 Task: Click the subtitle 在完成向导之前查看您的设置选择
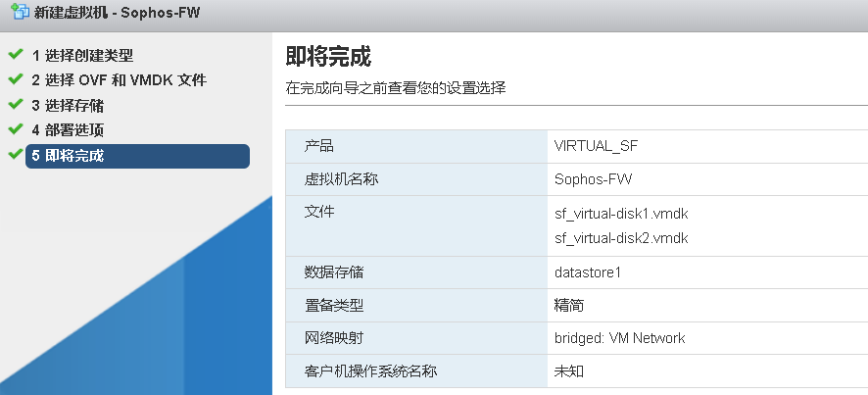coord(396,88)
